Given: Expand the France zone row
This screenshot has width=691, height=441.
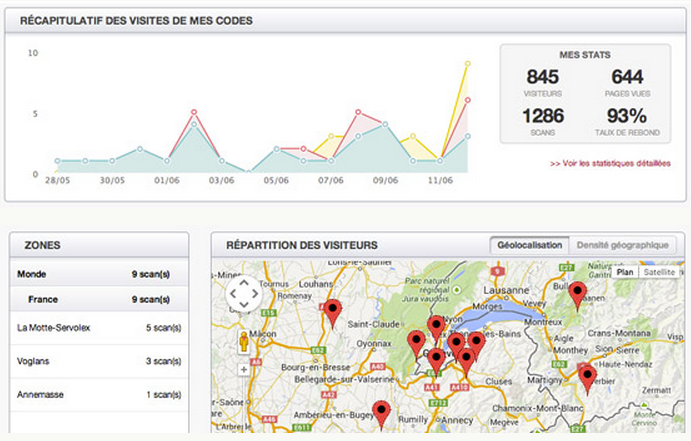Looking at the screenshot, I should pos(98,298).
